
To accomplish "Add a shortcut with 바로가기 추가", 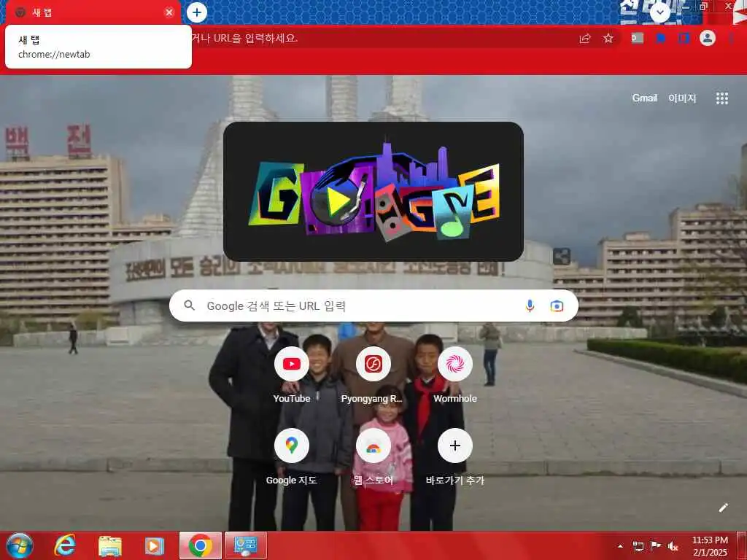I will (x=455, y=457).
